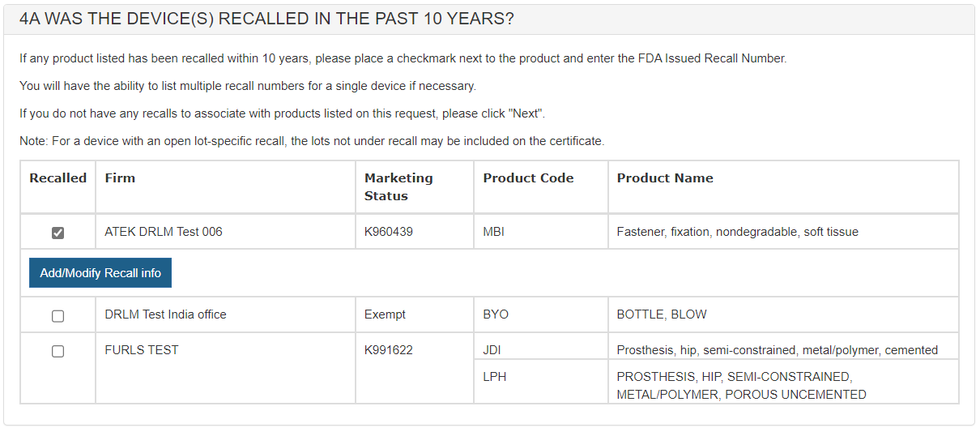
Task: Select the Marketing Status column header
Action: click(x=398, y=186)
